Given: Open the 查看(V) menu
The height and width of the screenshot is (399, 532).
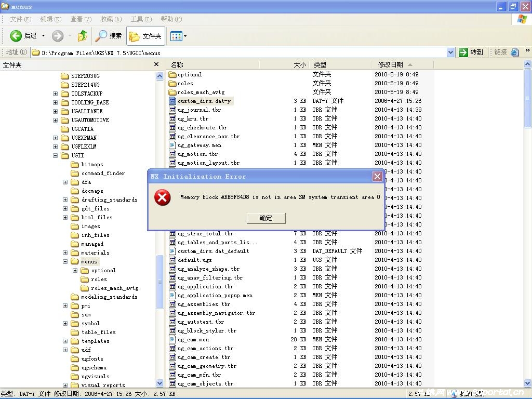Looking at the screenshot, I should pyautogui.click(x=81, y=19).
